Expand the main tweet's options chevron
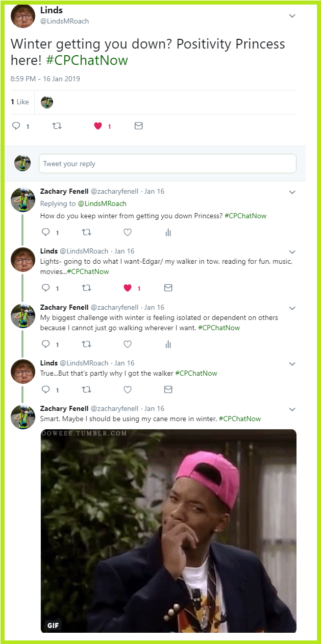Screen dimensions: 321x644 (x=292, y=16)
